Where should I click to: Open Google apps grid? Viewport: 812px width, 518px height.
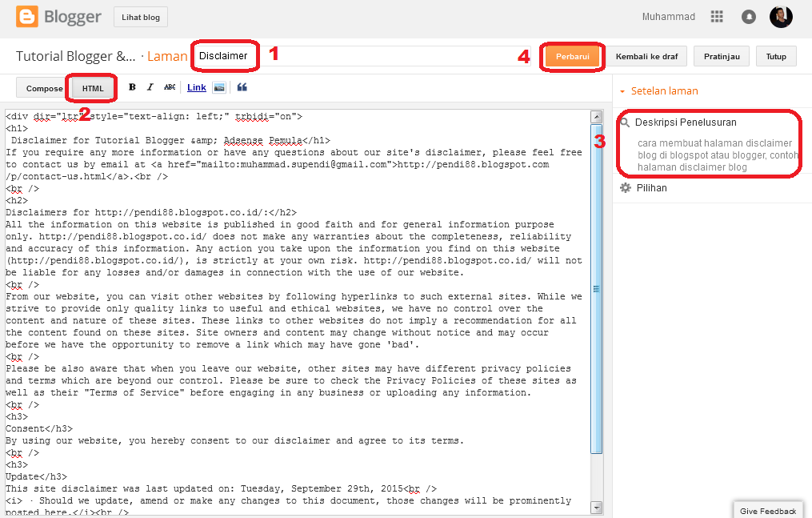pos(717,16)
